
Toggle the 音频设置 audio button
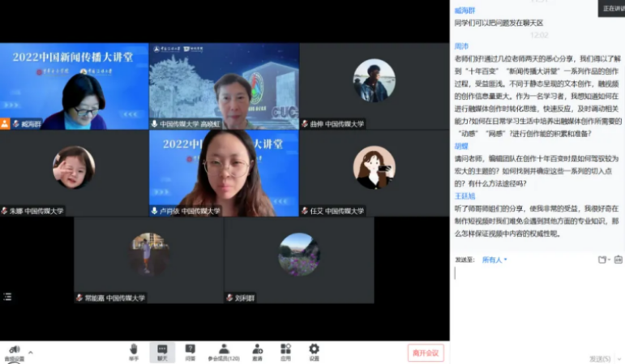pos(14,352)
